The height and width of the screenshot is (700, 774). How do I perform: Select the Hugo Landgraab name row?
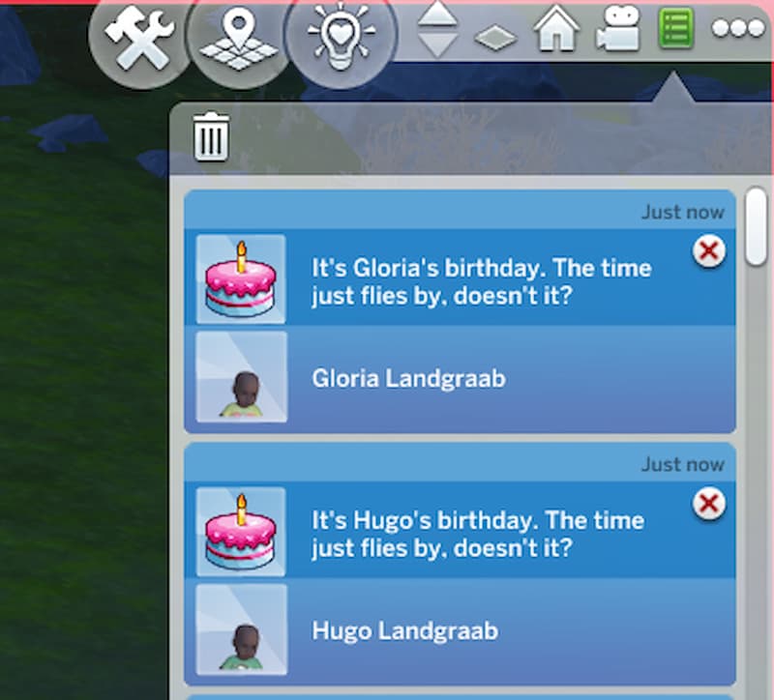point(461,631)
